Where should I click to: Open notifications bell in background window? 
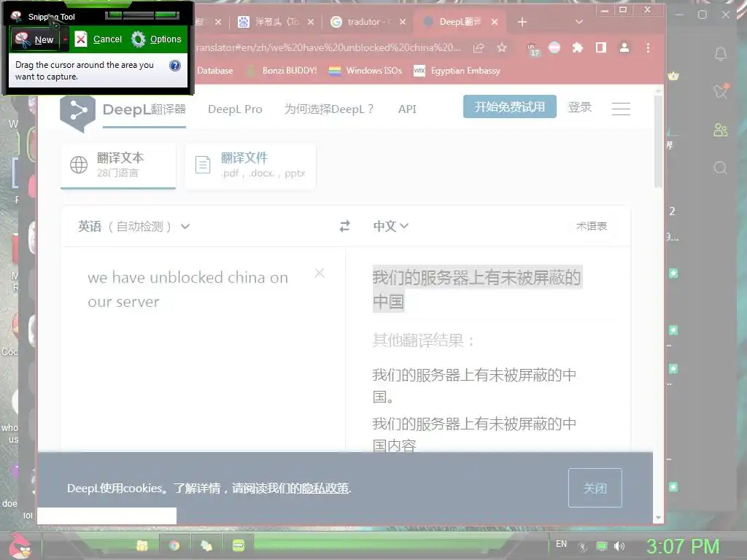(720, 53)
